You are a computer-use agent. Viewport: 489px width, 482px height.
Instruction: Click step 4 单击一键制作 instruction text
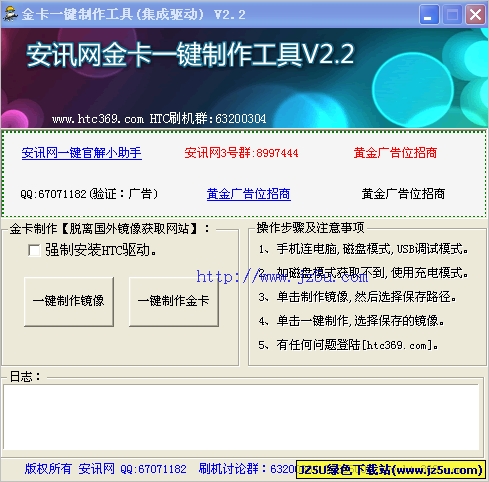[x=351, y=321]
